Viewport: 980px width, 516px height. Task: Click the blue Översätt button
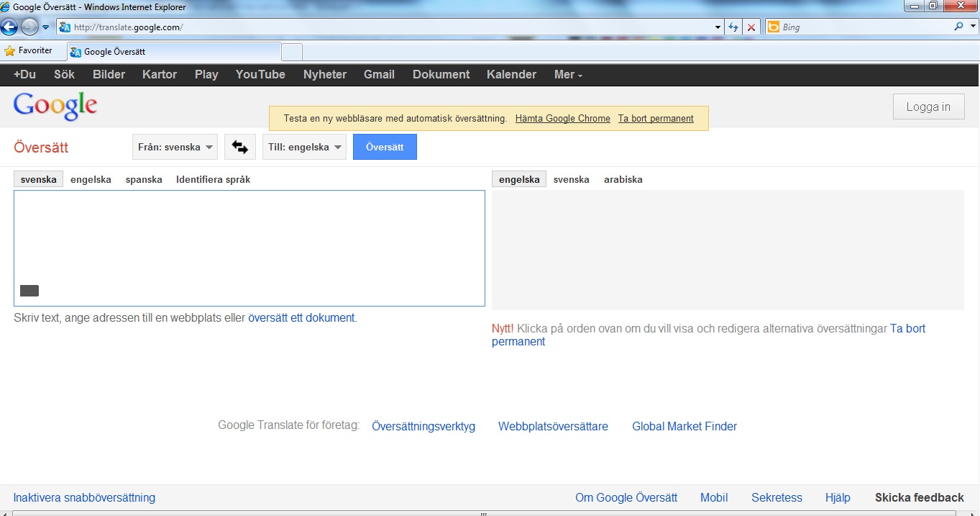pos(385,147)
